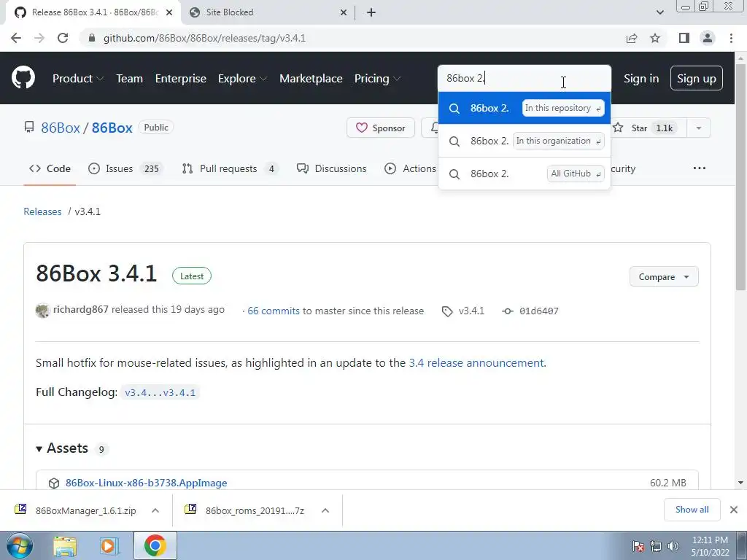Click the Team nav link
The image size is (747, 560).
tap(129, 79)
